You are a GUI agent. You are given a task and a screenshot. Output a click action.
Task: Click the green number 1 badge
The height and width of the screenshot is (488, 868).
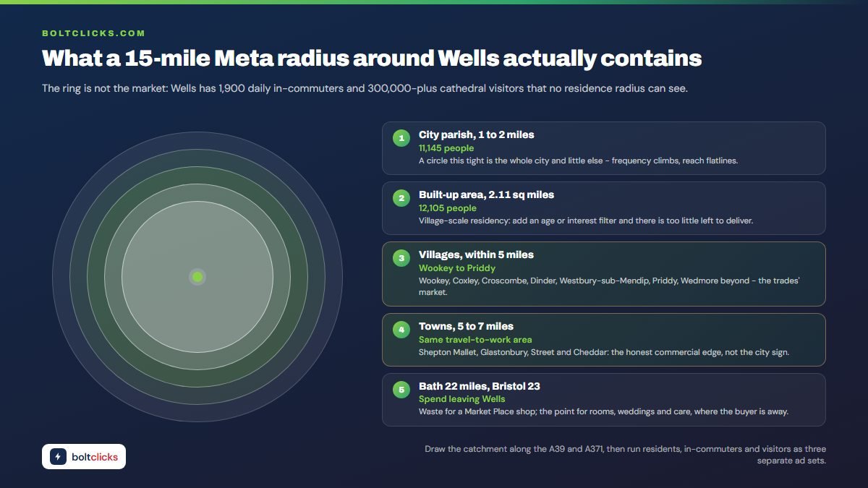tap(401, 138)
